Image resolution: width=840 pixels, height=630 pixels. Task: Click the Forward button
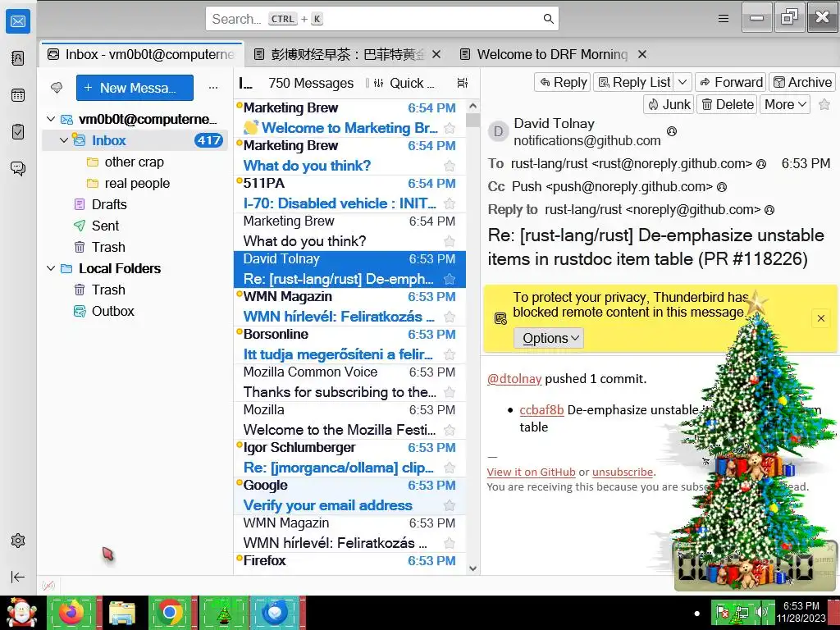pyautogui.click(x=731, y=83)
